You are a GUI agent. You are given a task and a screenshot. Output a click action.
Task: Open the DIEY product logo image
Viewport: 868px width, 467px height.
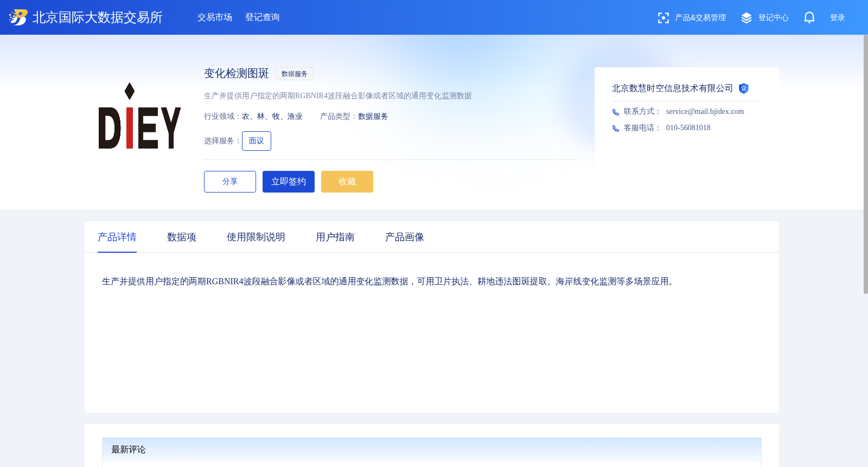139,116
